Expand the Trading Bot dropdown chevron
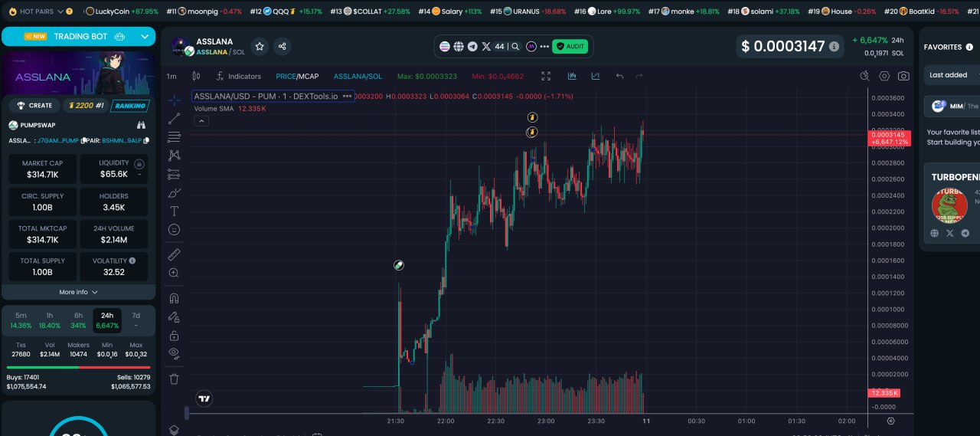Viewport: 980px width, 436px height. 145,37
